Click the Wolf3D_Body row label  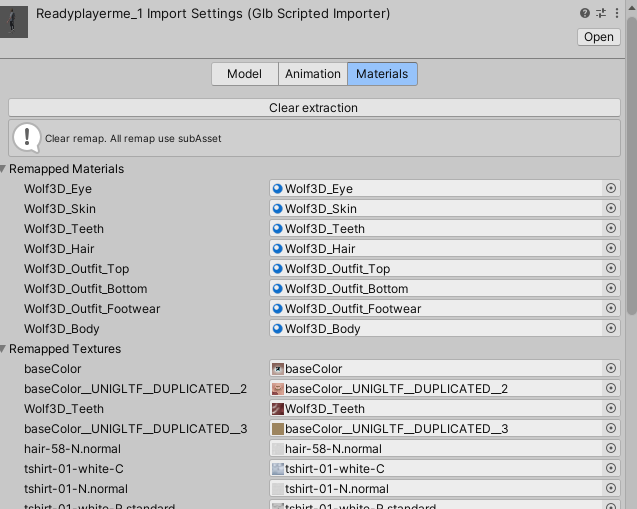tap(61, 329)
